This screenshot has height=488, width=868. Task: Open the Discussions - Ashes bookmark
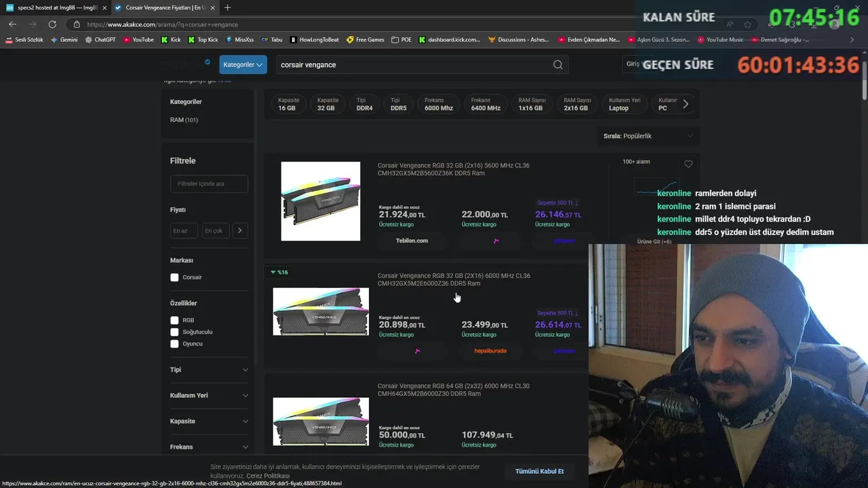[x=519, y=40]
